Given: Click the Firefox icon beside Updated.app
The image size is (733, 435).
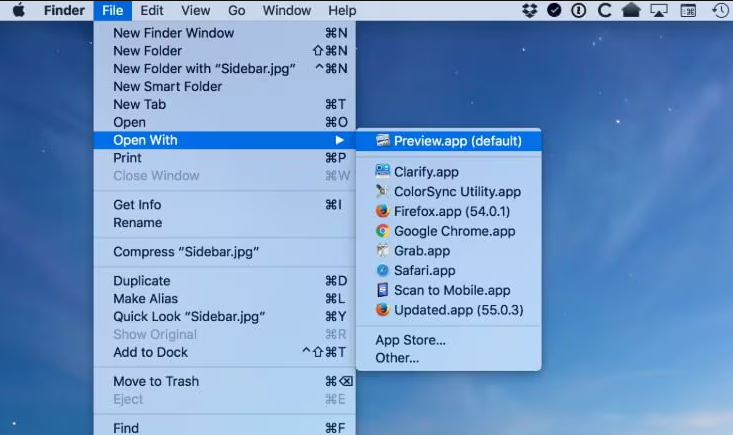Looking at the screenshot, I should pyautogui.click(x=382, y=310).
